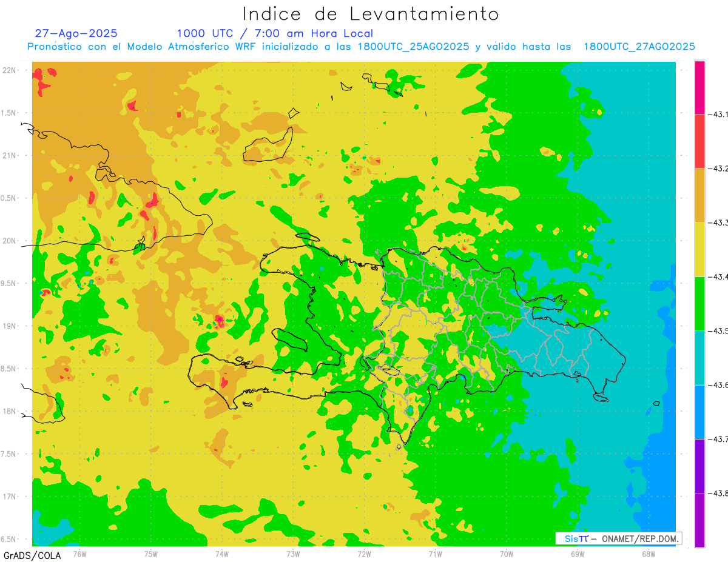Select the orange colorbar swatch
The height and width of the screenshot is (562, 728).
tap(699, 195)
